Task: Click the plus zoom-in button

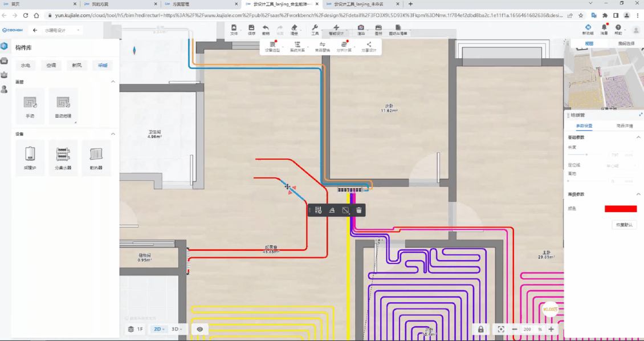Action: (551, 329)
